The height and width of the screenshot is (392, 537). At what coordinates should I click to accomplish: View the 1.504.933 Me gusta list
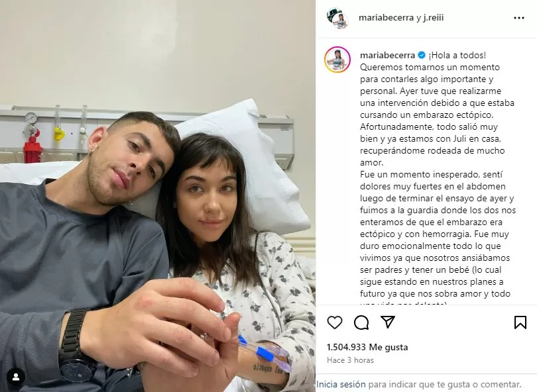click(367, 348)
